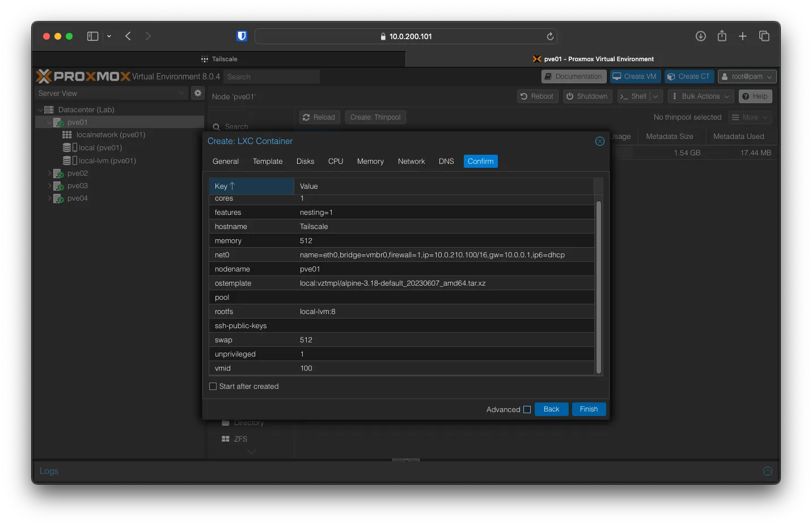Click the Value column header

[x=444, y=186]
